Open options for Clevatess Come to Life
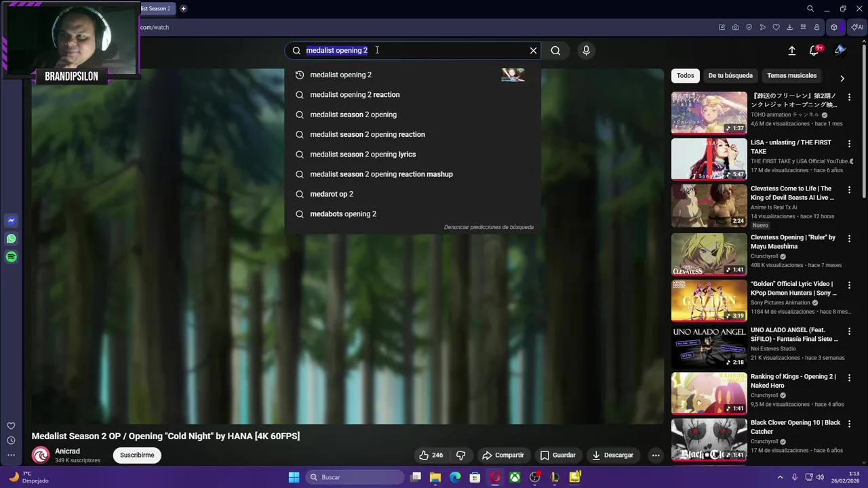868x488 pixels. pos(849,190)
